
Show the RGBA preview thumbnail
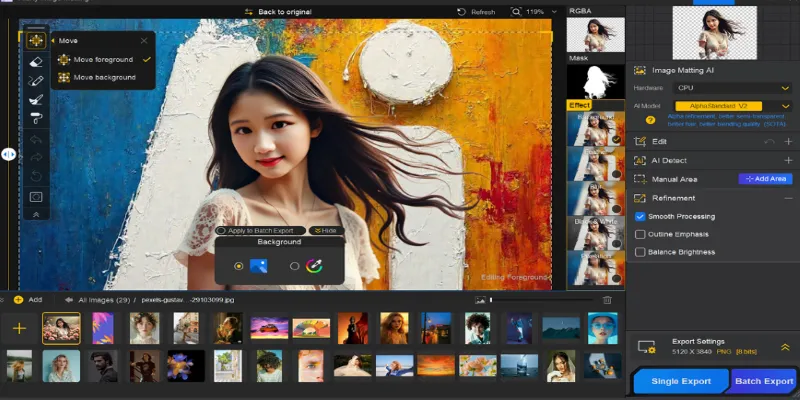pos(595,35)
